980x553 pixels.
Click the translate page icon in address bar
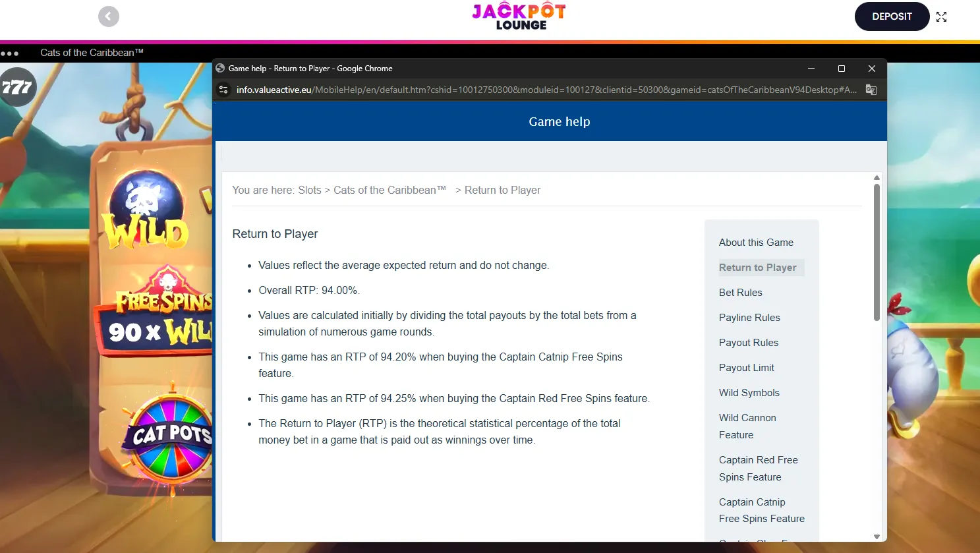coord(871,90)
